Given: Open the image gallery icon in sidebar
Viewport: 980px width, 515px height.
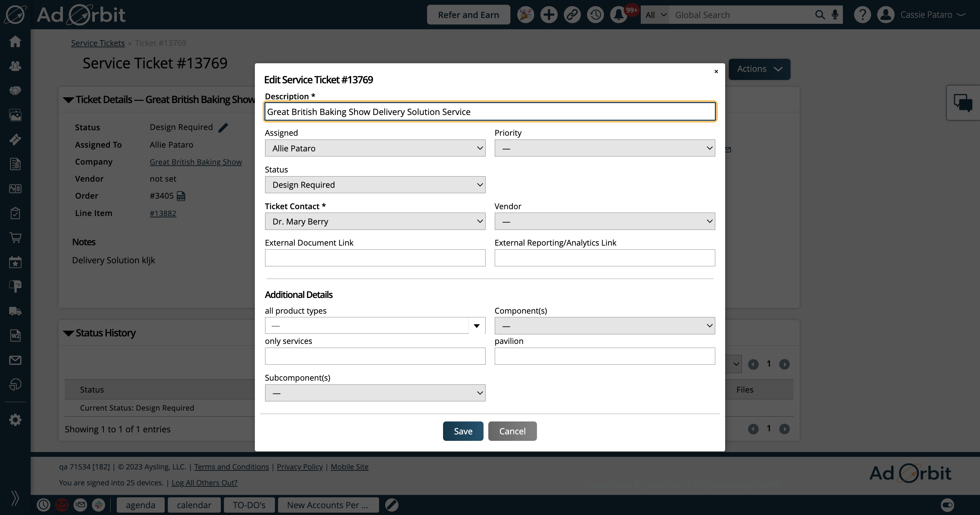Looking at the screenshot, I should point(15,115).
